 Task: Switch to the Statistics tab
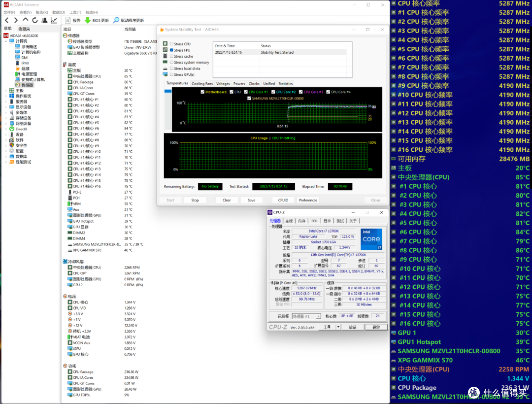tap(285, 84)
